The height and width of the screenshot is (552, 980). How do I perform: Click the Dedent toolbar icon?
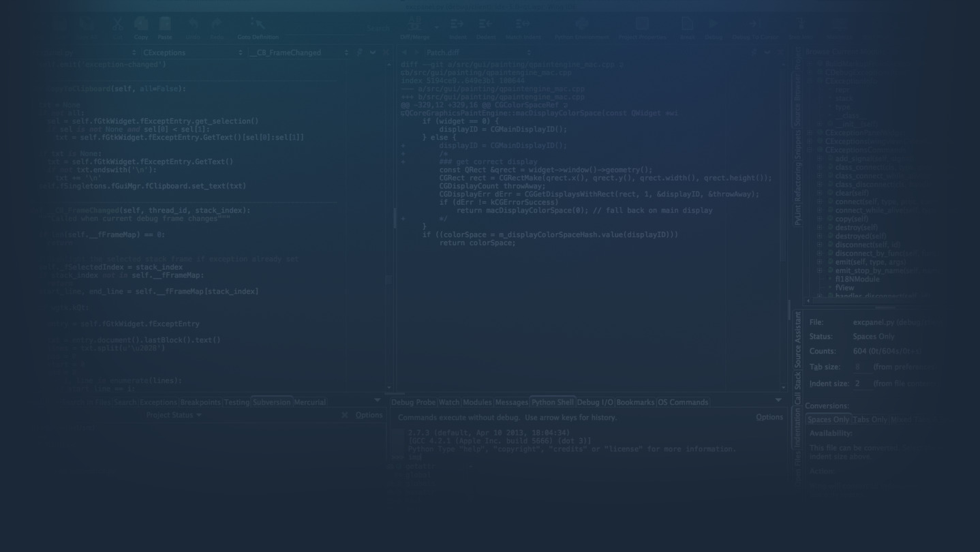click(486, 26)
